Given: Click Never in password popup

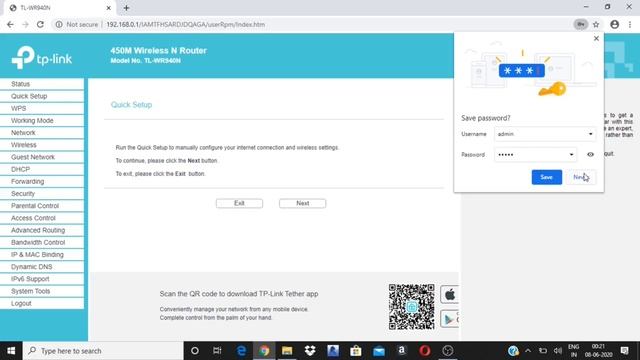Looking at the screenshot, I should click(x=580, y=177).
